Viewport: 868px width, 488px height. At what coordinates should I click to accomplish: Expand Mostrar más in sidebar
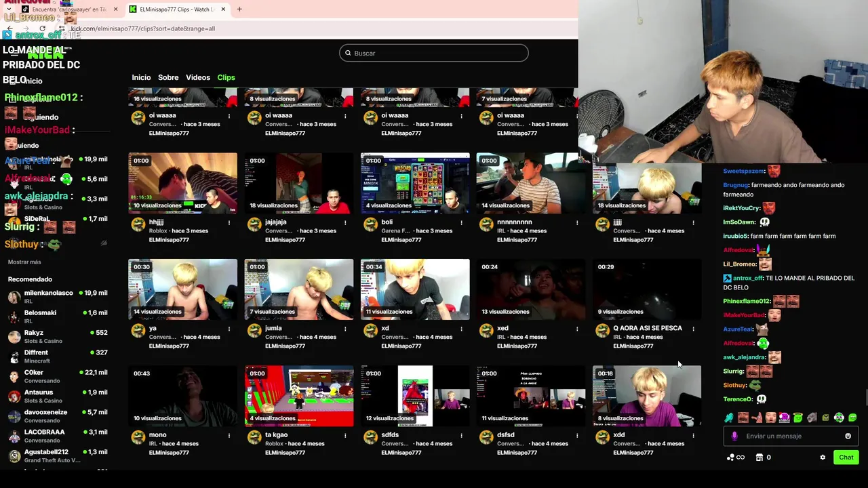pos(24,262)
